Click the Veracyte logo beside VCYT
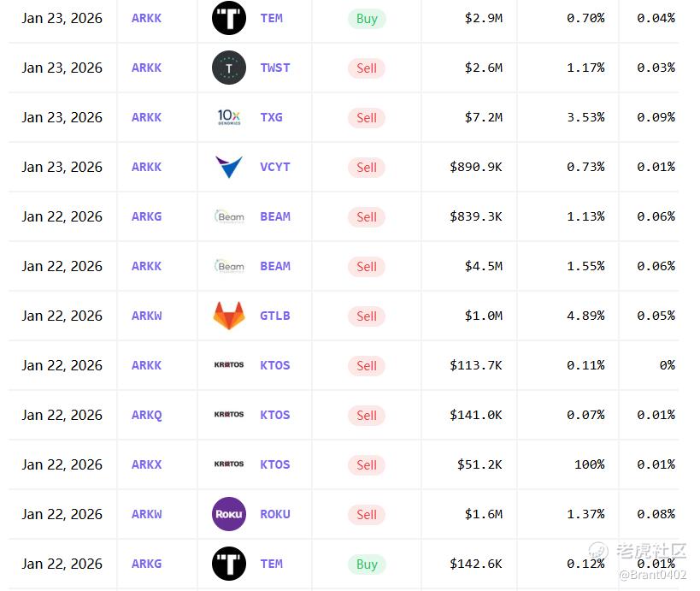The width and height of the screenshot is (700, 591). pyautogui.click(x=229, y=167)
